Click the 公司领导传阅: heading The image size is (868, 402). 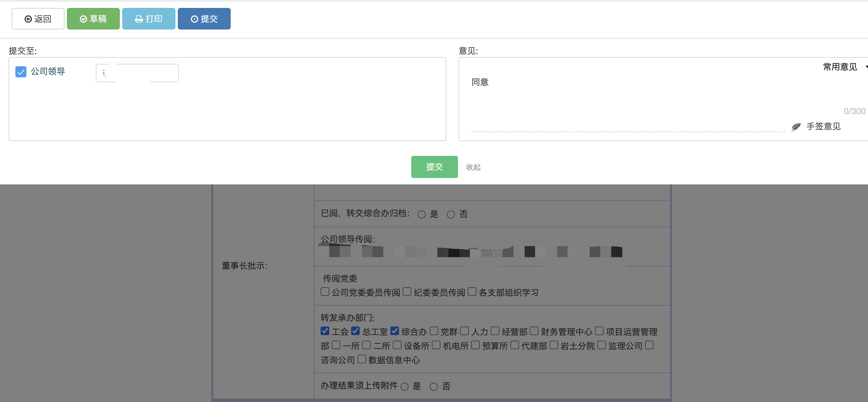pos(348,239)
